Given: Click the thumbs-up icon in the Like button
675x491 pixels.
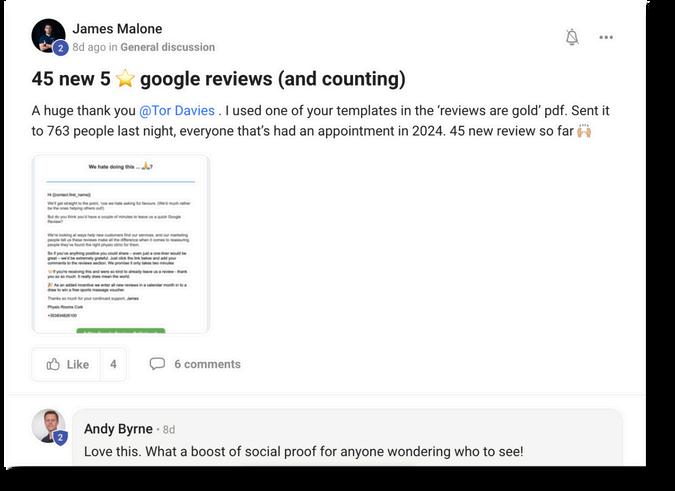Looking at the screenshot, I should (53, 364).
